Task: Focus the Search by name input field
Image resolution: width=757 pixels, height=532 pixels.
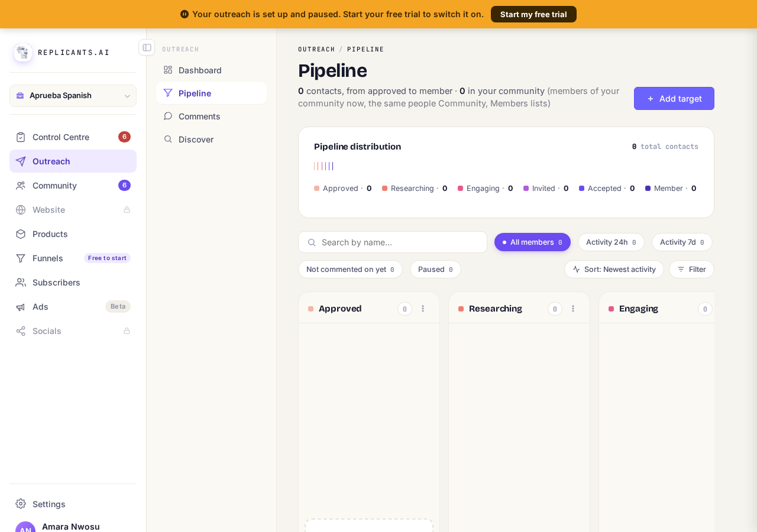Action: pos(393,242)
